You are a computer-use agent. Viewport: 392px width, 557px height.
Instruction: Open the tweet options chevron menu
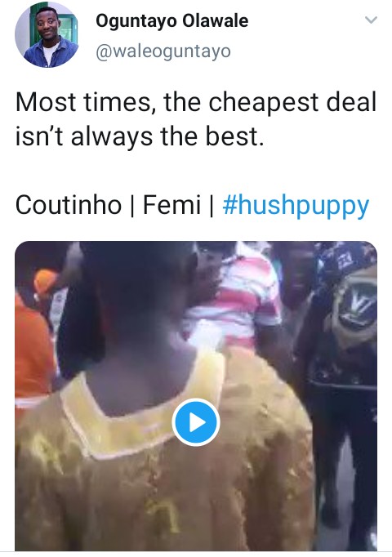click(371, 20)
